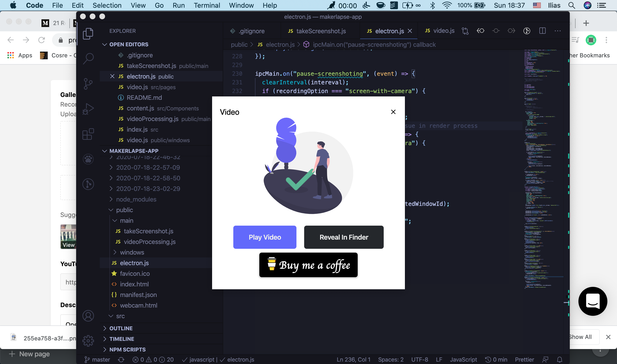
Task: Open the Run and Debug view icon
Action: click(x=88, y=109)
